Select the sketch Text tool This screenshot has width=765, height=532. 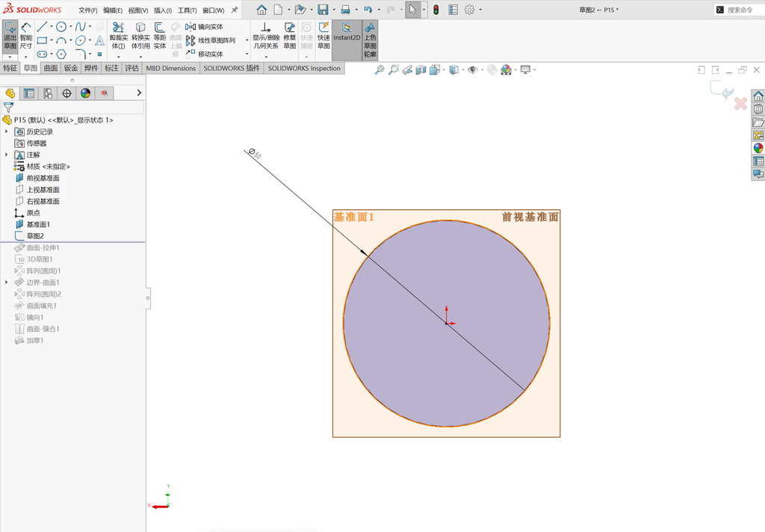click(x=99, y=40)
